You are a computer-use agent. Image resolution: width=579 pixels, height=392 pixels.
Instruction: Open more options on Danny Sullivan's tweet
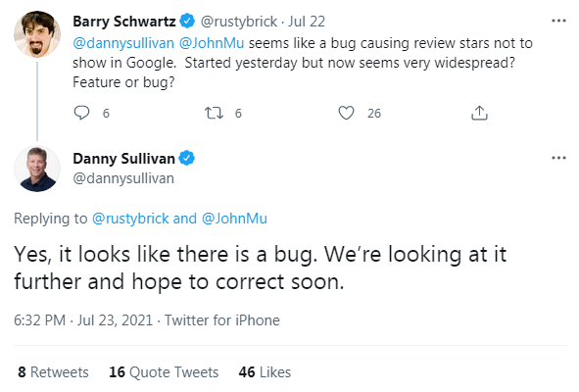(558, 158)
